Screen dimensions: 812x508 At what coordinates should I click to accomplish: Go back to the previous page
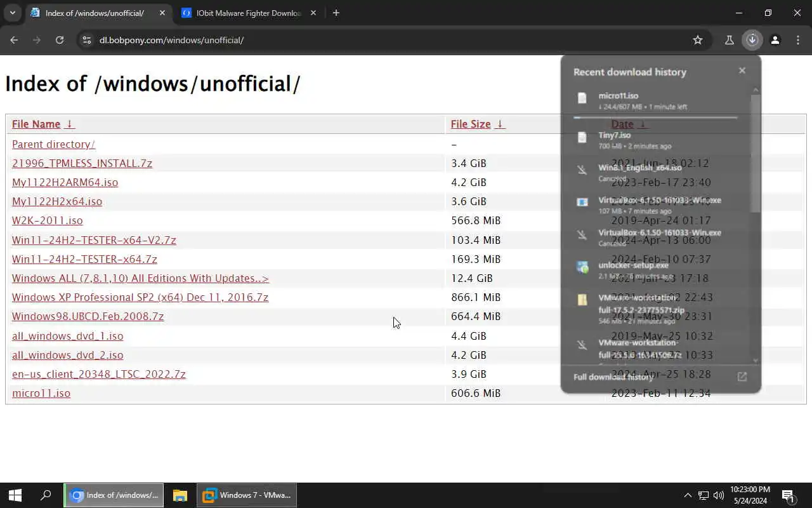coord(14,40)
